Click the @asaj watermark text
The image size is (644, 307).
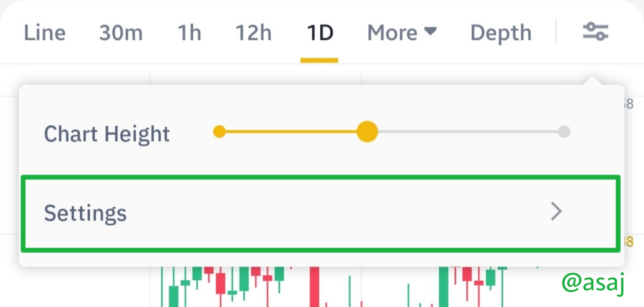click(593, 283)
